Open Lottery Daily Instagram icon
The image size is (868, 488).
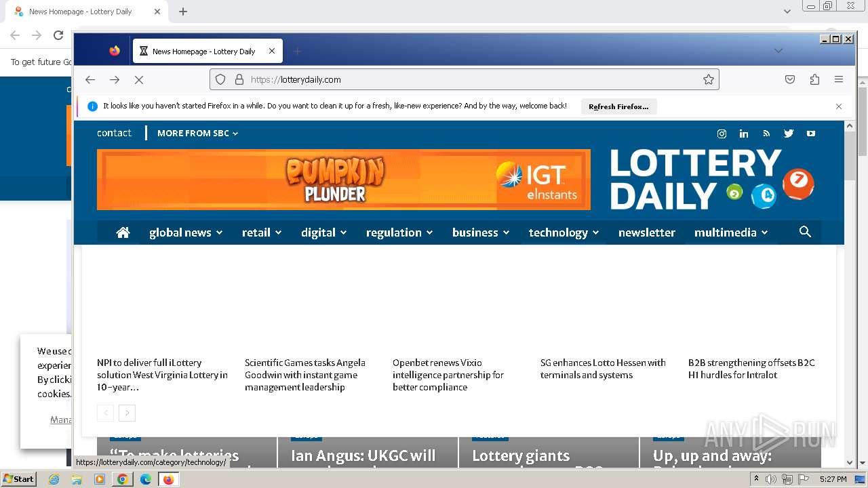point(722,134)
